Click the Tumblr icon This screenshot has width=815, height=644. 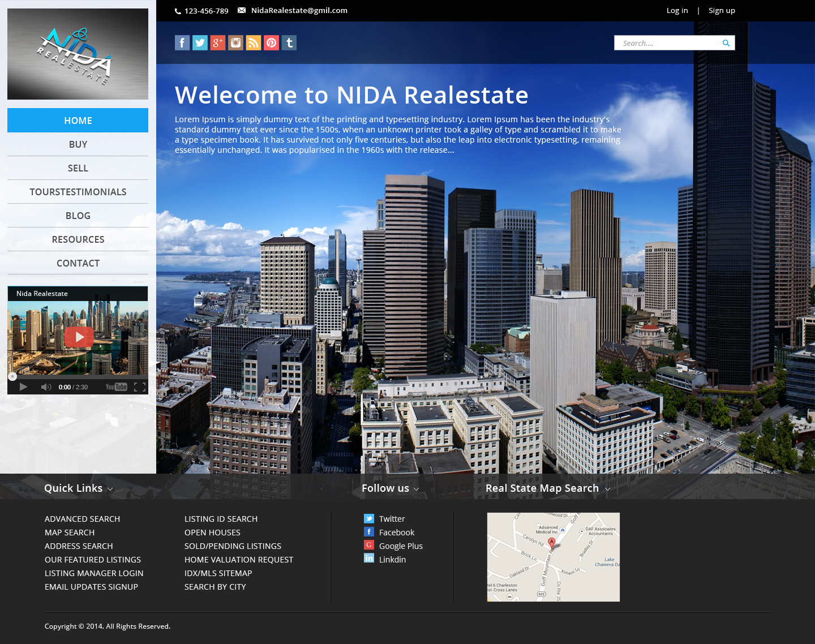coord(289,43)
